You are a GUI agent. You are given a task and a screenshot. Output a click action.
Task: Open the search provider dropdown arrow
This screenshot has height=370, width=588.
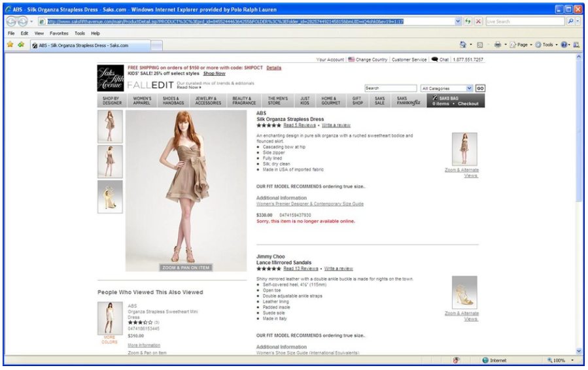(578, 22)
